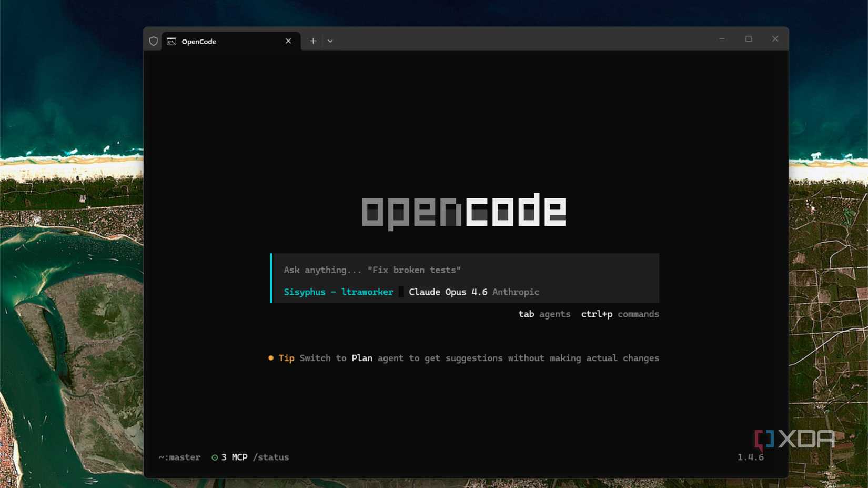The image size is (868, 488).
Task: Click the opencode ASCII logo
Action: click(x=464, y=210)
